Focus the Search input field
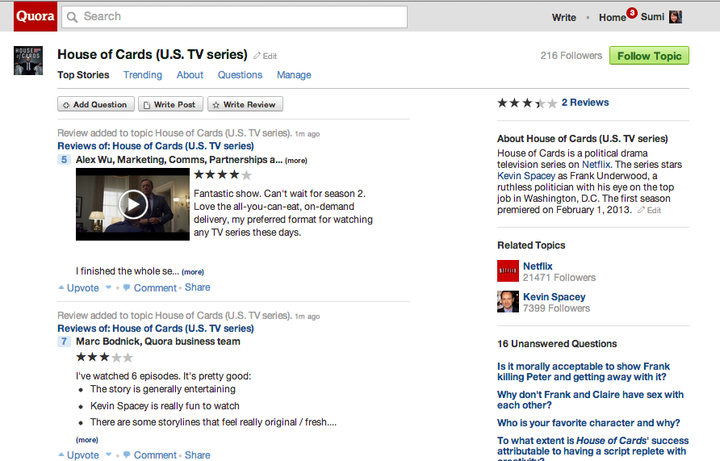This screenshot has height=461, width=720. 234,17
